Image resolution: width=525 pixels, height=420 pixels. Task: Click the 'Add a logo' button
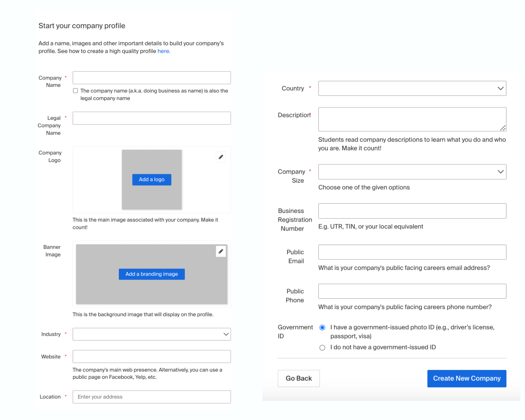click(151, 180)
